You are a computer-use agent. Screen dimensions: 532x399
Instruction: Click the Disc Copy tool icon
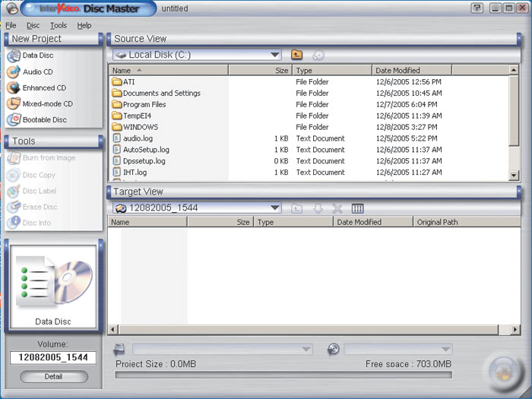(x=14, y=175)
